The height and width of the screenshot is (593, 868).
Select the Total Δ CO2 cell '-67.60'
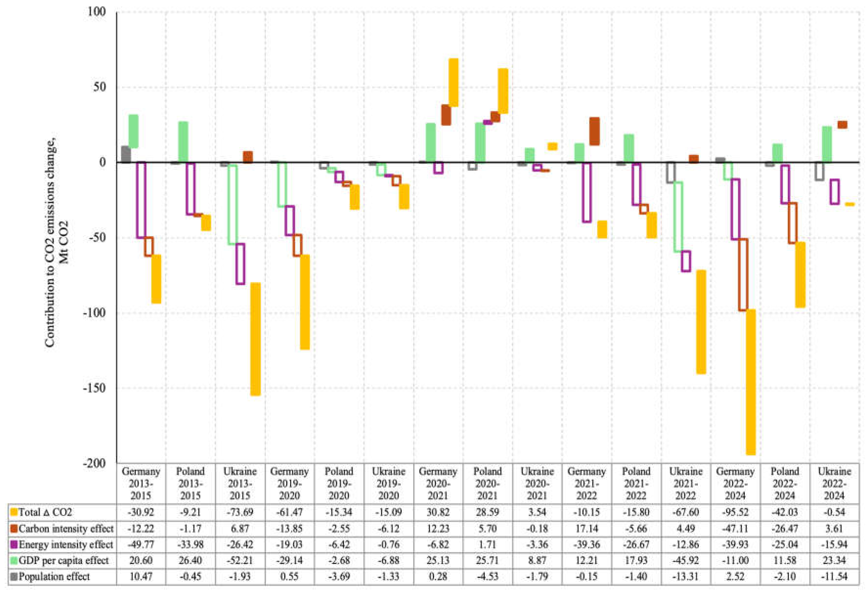tap(685, 512)
